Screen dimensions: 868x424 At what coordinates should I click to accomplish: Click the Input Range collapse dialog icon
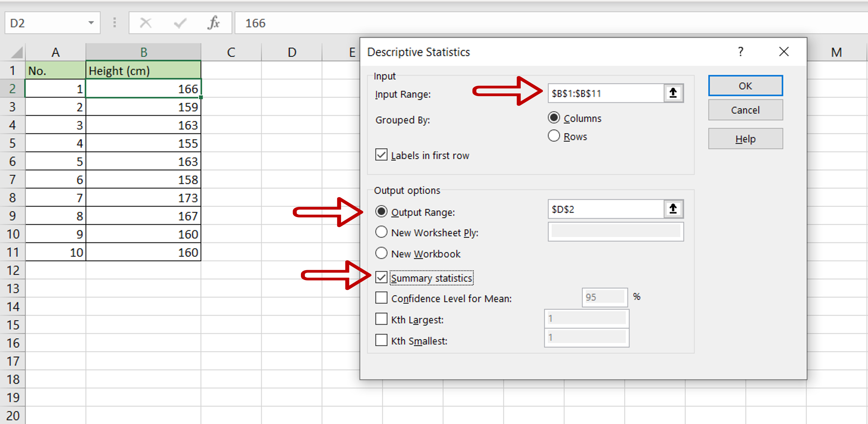673,93
